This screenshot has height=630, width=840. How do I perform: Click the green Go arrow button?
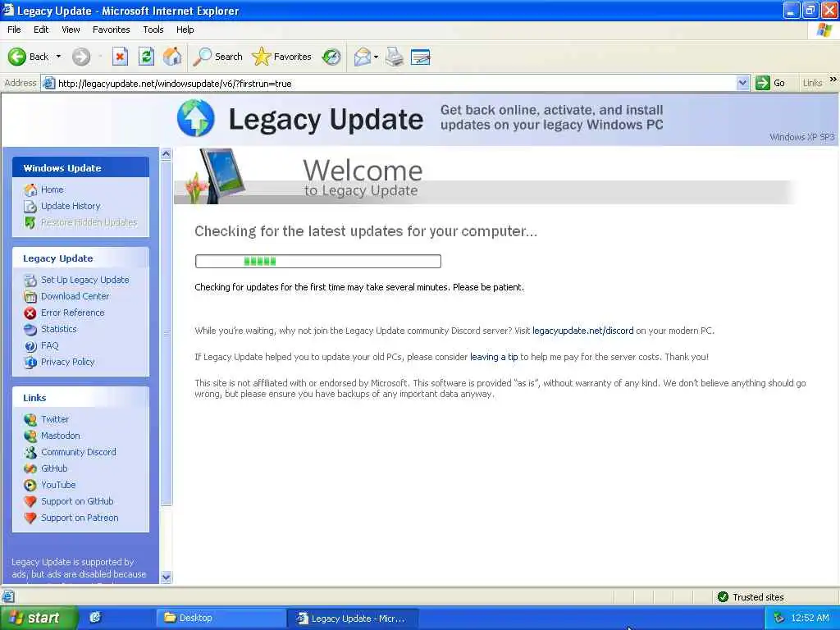click(x=762, y=83)
